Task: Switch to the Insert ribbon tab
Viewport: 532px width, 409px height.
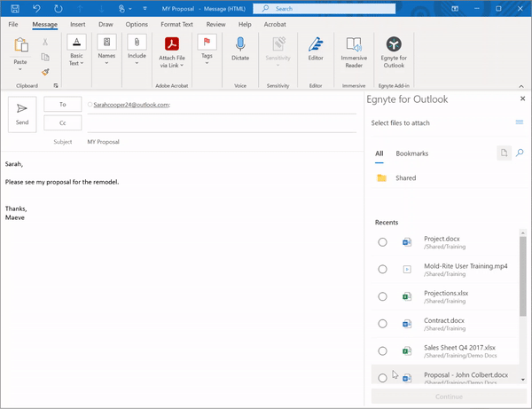Action: (x=78, y=24)
